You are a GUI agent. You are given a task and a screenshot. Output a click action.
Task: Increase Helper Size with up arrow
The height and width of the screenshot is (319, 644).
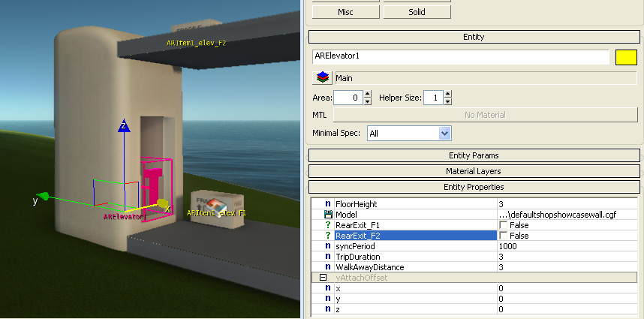click(x=447, y=95)
